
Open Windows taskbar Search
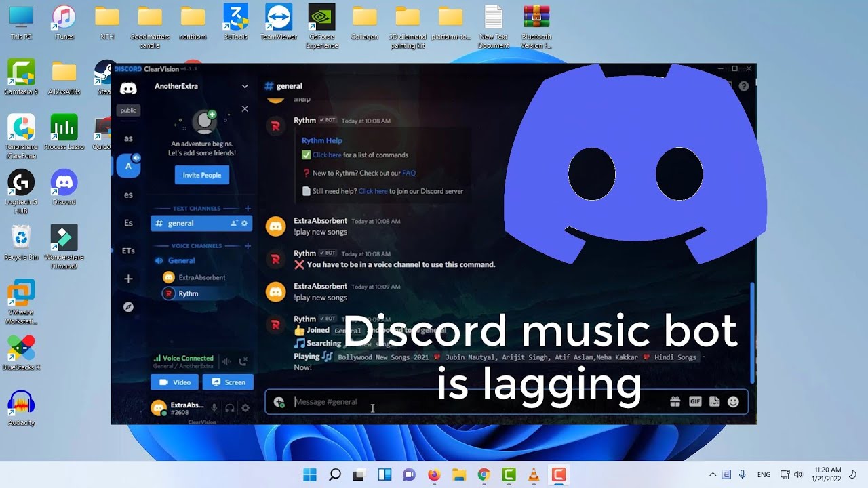(335, 474)
